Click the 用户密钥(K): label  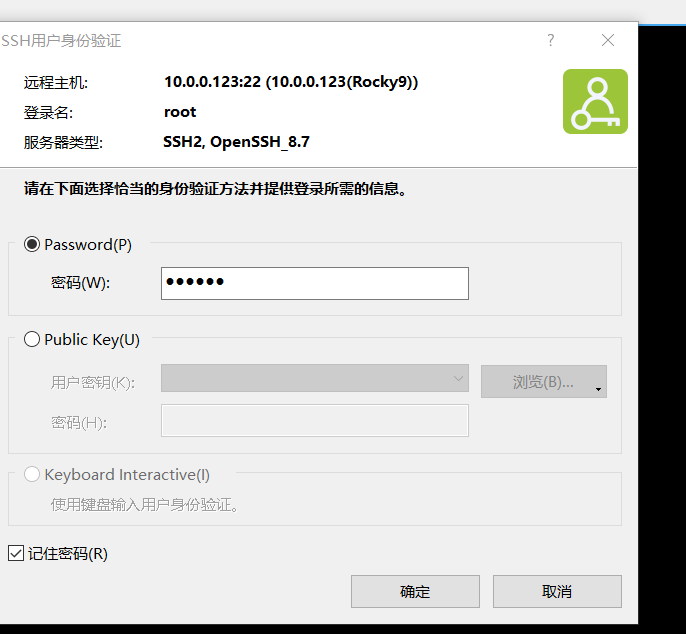pos(93,382)
